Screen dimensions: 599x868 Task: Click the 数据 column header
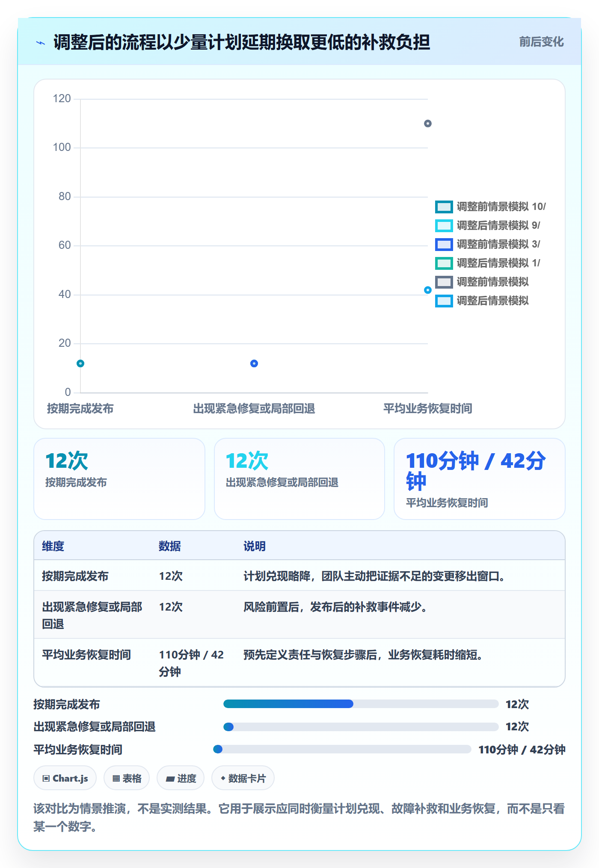[170, 546]
